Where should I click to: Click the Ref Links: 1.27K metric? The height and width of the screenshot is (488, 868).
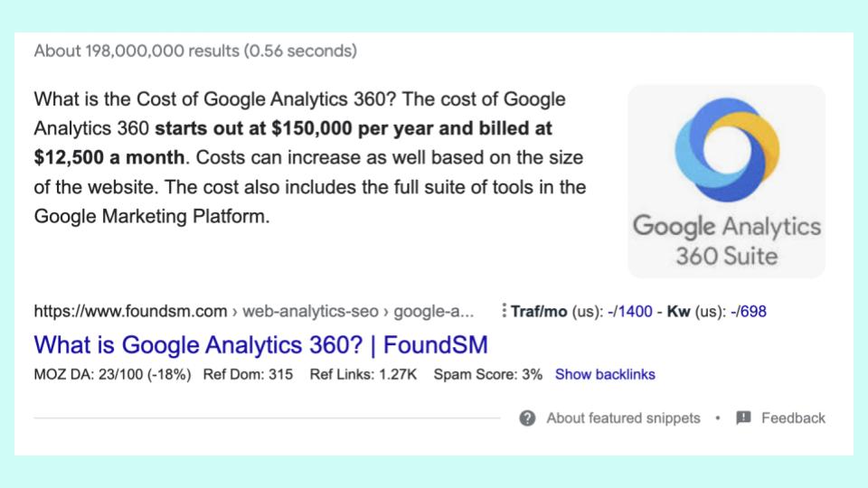click(x=363, y=374)
